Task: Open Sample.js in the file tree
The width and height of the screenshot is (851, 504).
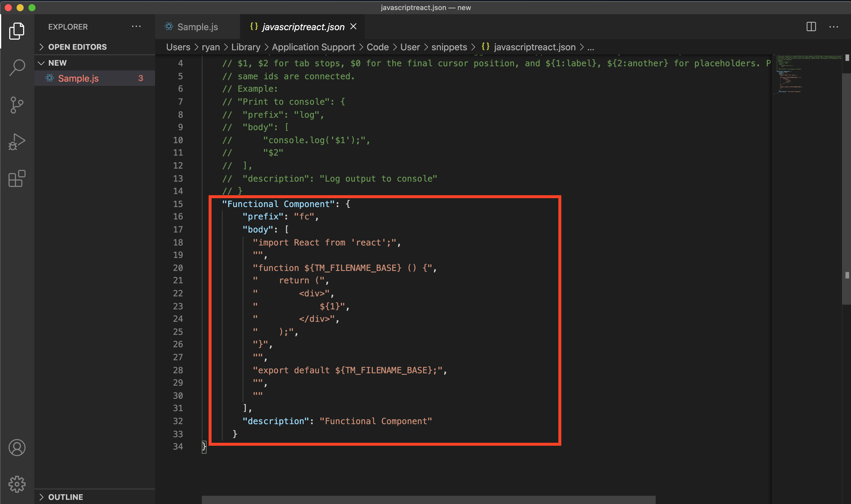Action: (78, 78)
